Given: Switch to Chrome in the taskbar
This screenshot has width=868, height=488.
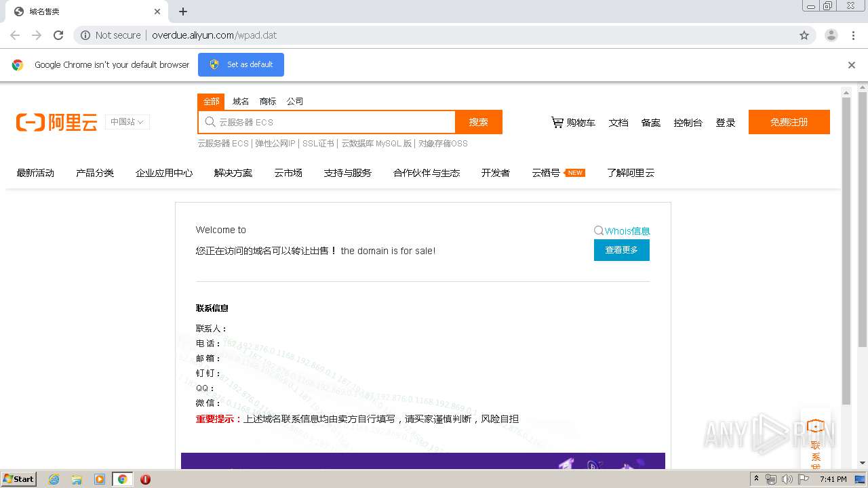Looking at the screenshot, I should [122, 479].
